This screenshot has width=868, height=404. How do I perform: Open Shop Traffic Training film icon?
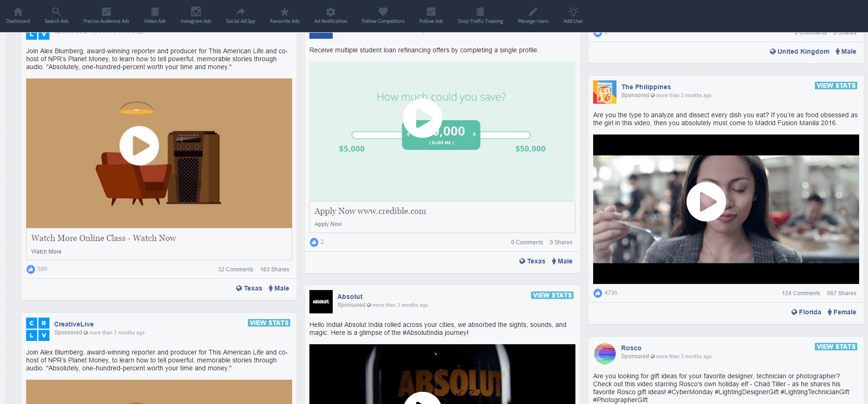point(480,12)
